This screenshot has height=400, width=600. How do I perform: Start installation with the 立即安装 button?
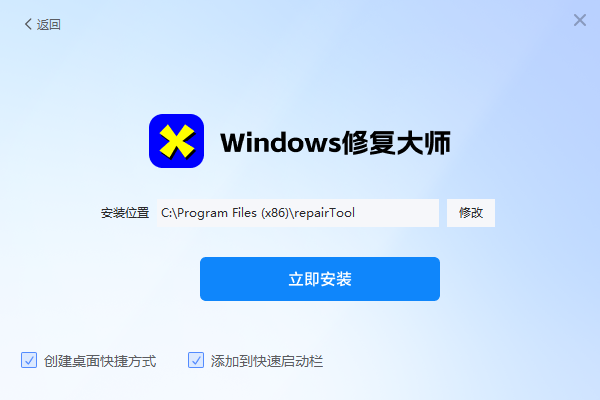click(320, 279)
